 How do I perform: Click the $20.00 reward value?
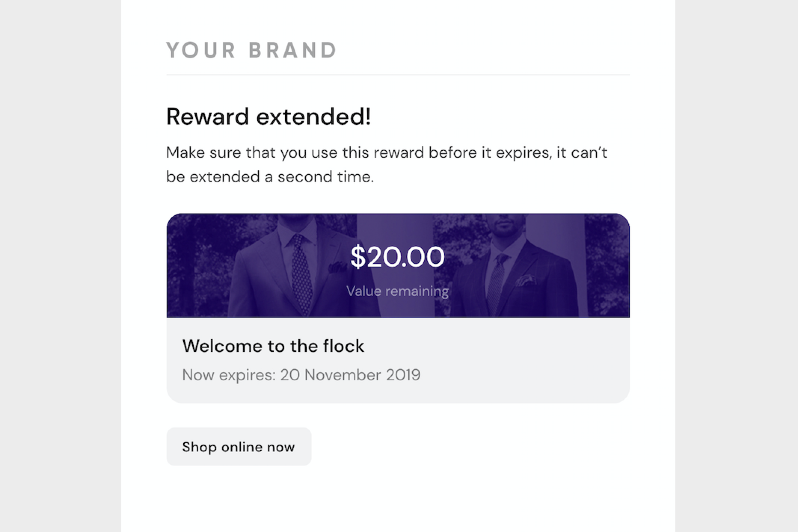tap(398, 257)
